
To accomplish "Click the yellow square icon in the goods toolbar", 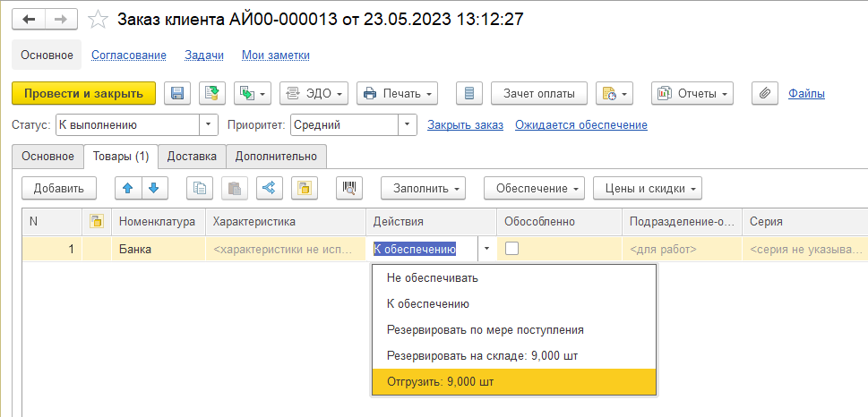I will [305, 188].
